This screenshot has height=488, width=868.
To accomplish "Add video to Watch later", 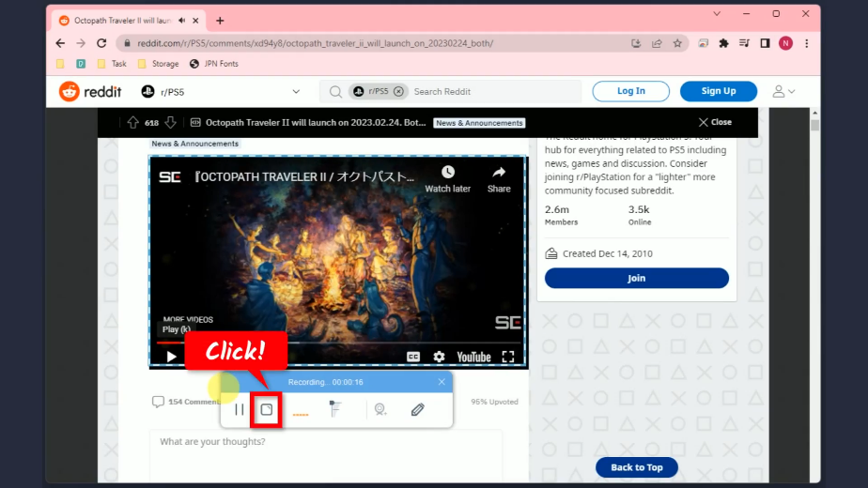I will (x=447, y=179).
